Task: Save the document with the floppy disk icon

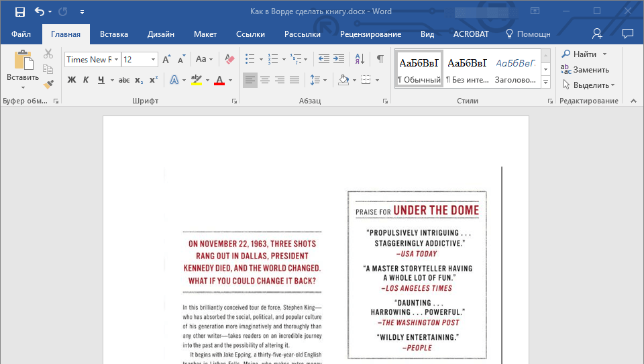Action: pos(19,11)
